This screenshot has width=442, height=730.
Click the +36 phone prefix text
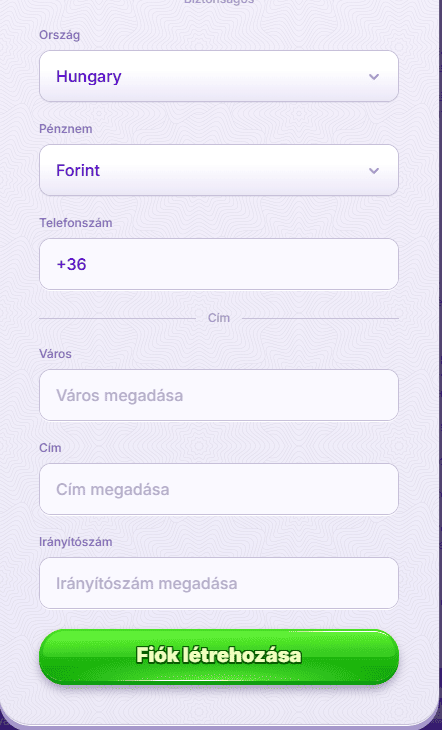(x=71, y=264)
